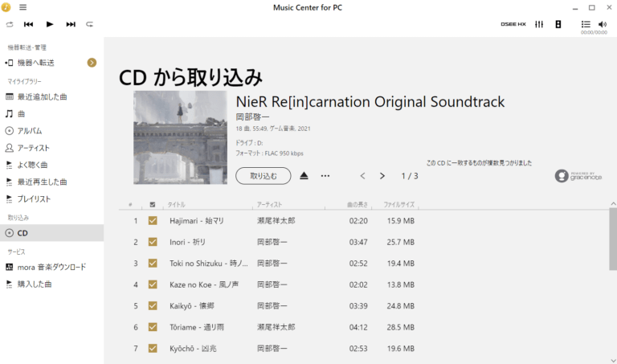Image resolution: width=617 pixels, height=364 pixels.
Task: Open the equalizer settings icon
Action: tap(539, 24)
